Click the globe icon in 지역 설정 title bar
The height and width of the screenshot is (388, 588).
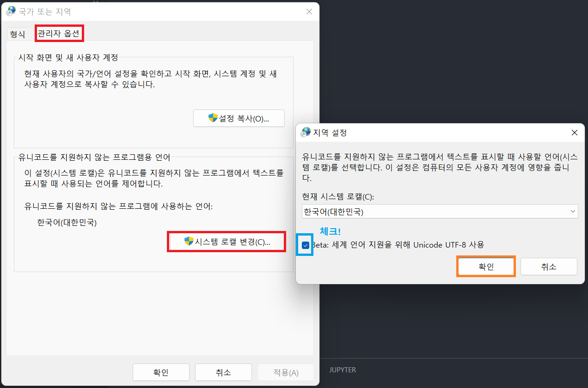306,133
